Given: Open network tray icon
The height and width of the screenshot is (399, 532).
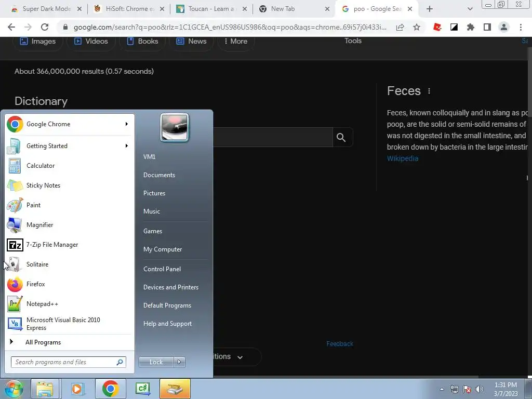Looking at the screenshot, I should tap(454, 389).
